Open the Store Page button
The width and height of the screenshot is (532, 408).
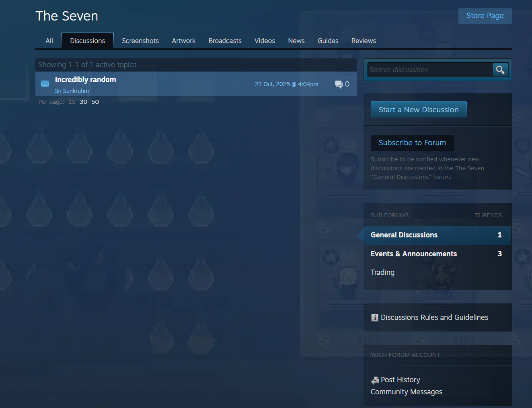coord(485,16)
